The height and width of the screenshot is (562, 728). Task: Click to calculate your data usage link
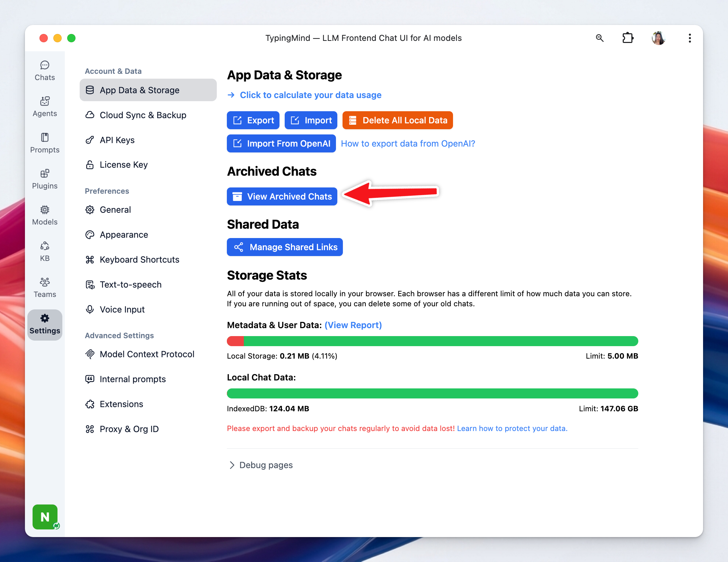[310, 95]
